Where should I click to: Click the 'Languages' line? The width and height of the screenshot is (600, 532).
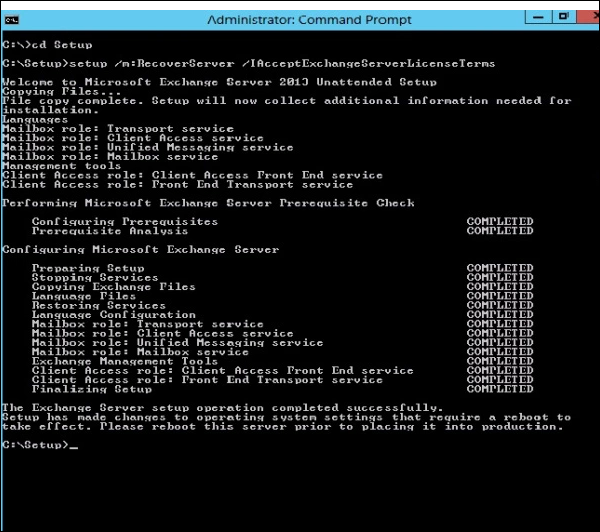click(x=35, y=119)
